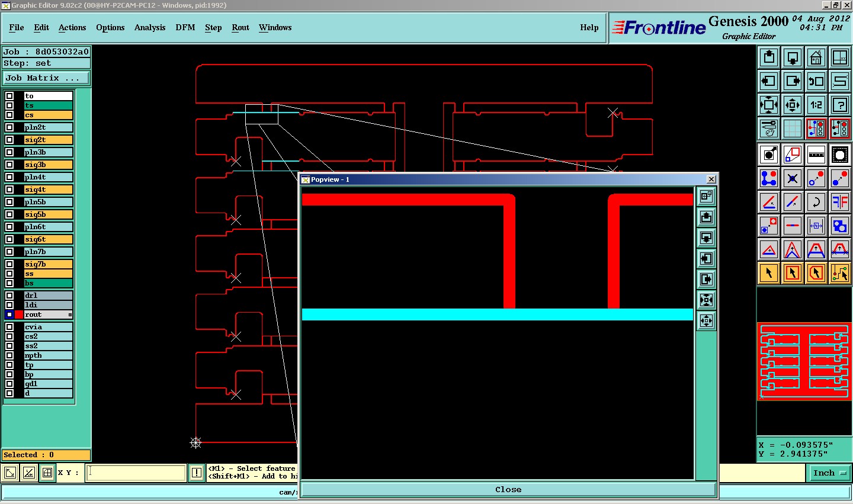Pan view right with the right-arrow icon
This screenshot has height=504, width=853.
click(793, 81)
